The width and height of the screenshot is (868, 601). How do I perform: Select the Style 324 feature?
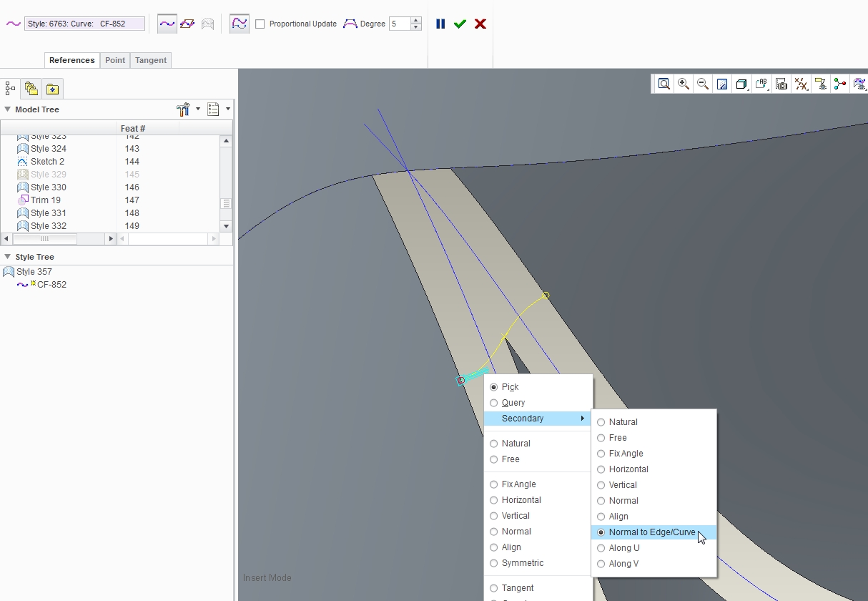(x=48, y=149)
